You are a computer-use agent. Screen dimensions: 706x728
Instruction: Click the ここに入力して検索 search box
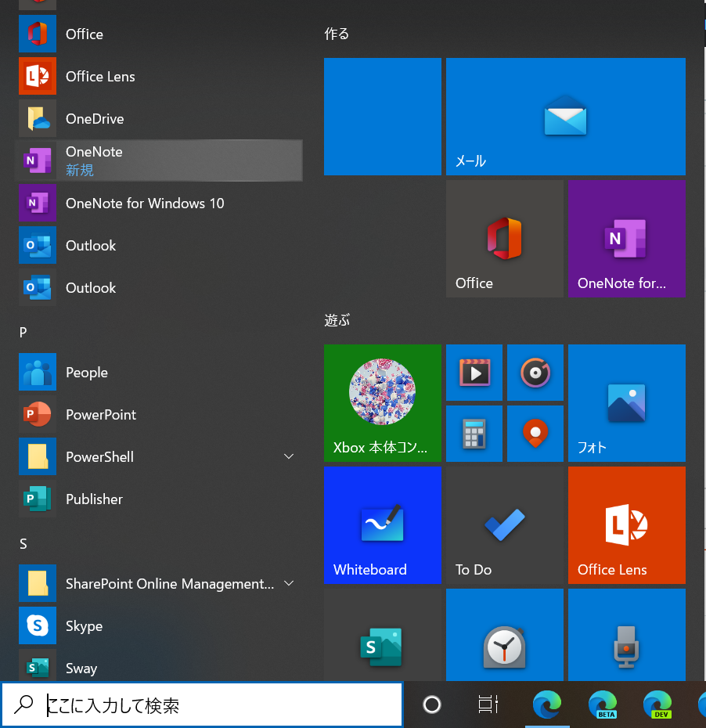(x=203, y=705)
